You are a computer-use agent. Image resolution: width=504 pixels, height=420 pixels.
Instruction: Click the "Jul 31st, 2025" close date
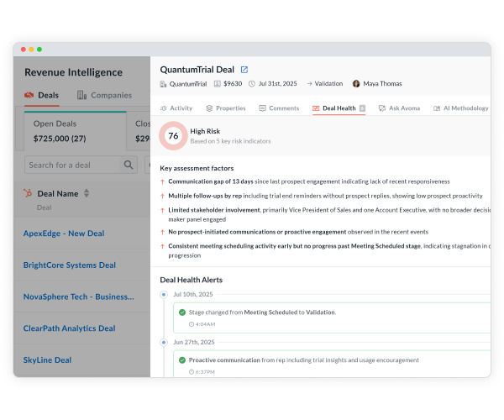(x=278, y=84)
